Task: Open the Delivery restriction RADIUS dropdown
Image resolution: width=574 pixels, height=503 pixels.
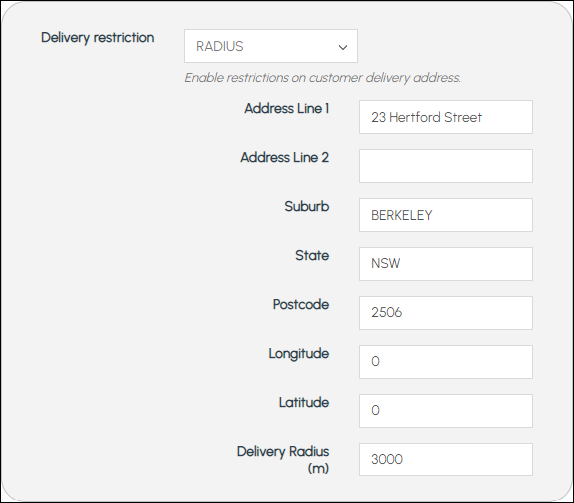Action: pos(271,46)
